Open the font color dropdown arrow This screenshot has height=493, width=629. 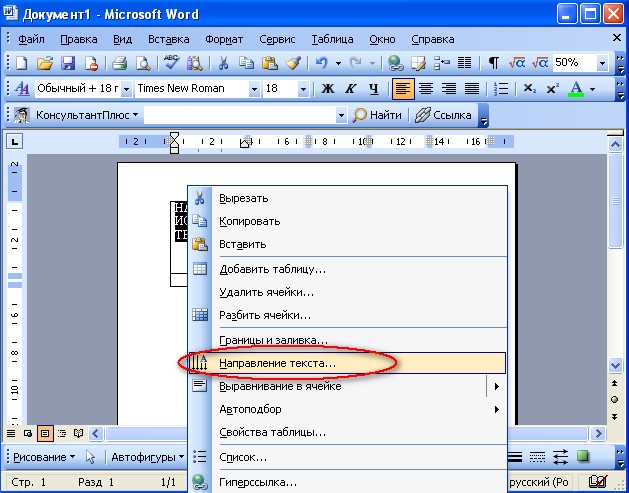(592, 88)
